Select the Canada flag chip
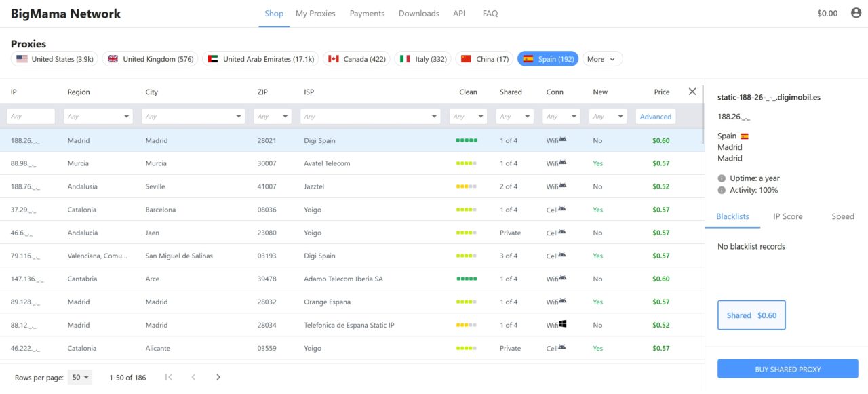 356,59
